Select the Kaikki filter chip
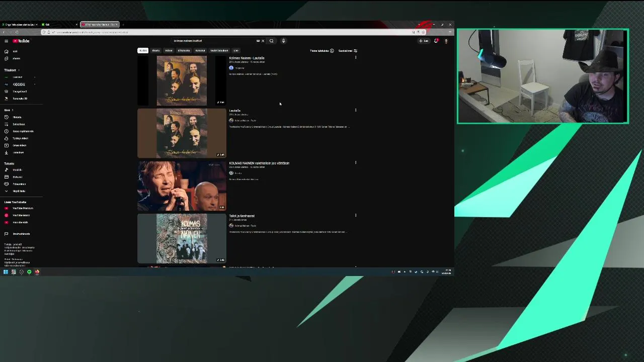This screenshot has width=644, height=362. point(143,50)
